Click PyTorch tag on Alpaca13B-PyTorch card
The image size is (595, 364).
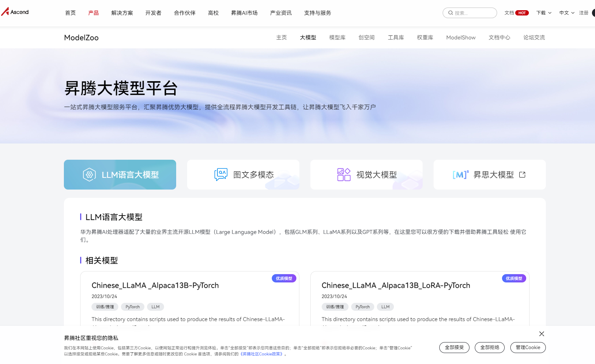coord(133,307)
